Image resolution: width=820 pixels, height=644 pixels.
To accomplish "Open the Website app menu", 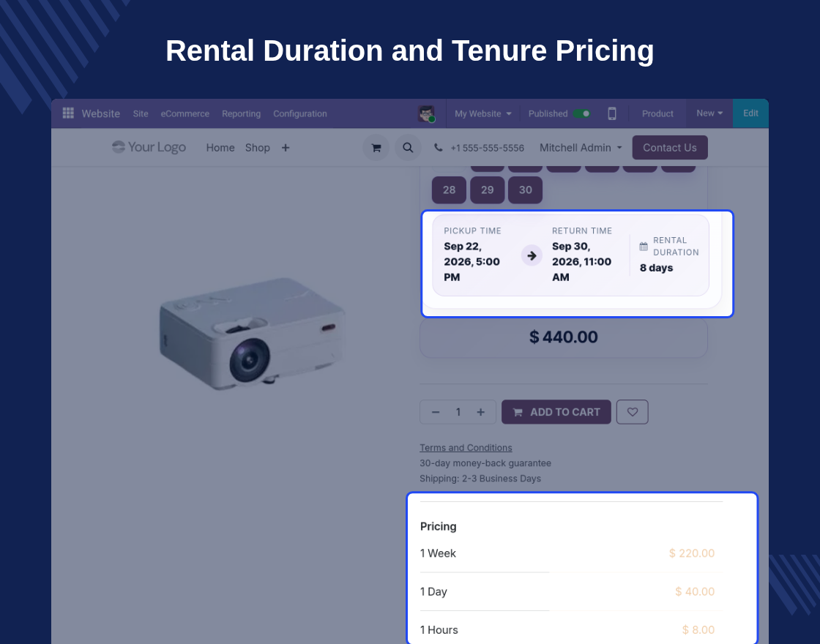I will click(101, 113).
